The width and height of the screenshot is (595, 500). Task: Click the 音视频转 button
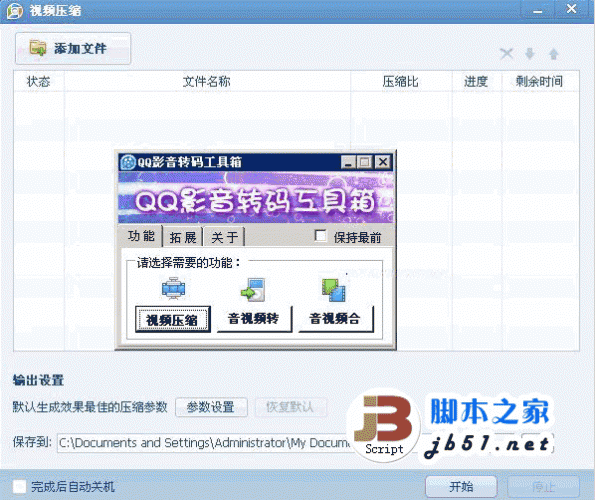tap(254, 319)
